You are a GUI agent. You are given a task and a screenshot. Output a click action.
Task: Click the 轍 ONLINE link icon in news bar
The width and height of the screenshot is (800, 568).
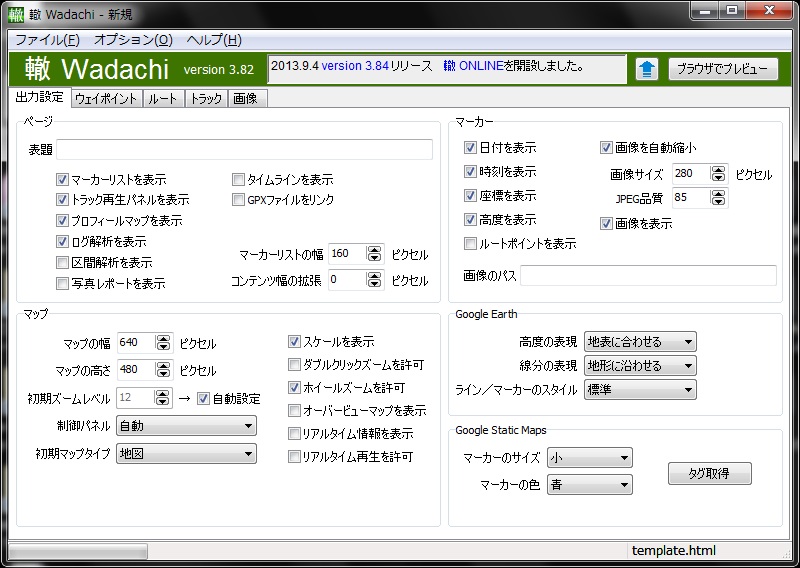[x=449, y=66]
